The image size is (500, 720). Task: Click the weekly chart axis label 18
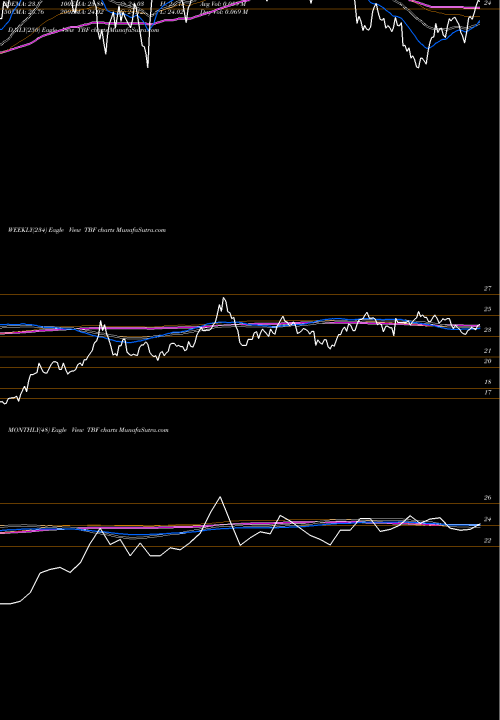coord(488,382)
